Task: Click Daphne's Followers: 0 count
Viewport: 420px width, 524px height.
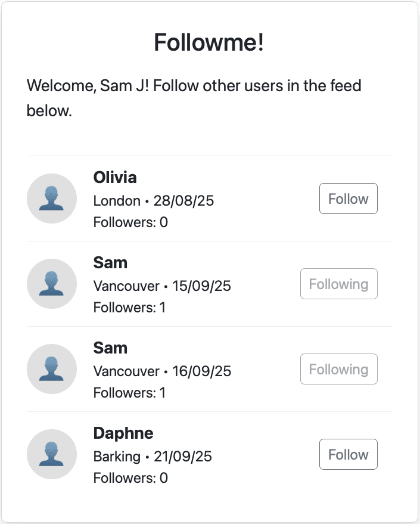Action: pyautogui.click(x=130, y=478)
